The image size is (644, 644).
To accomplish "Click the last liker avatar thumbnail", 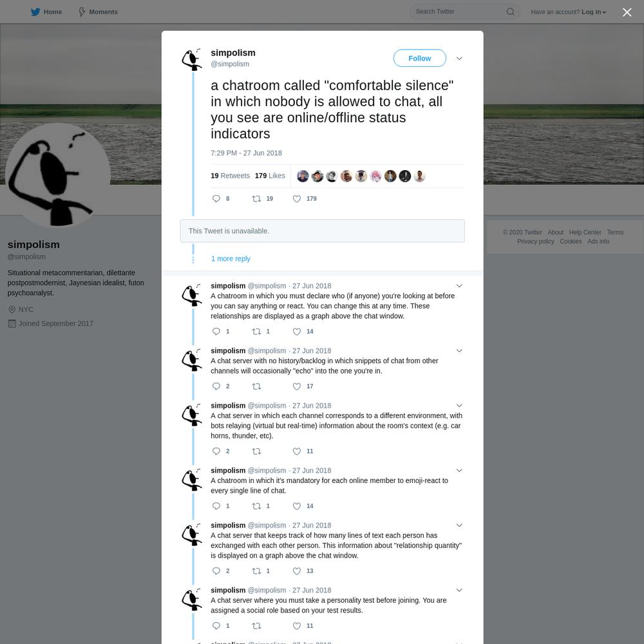I will coord(419,176).
